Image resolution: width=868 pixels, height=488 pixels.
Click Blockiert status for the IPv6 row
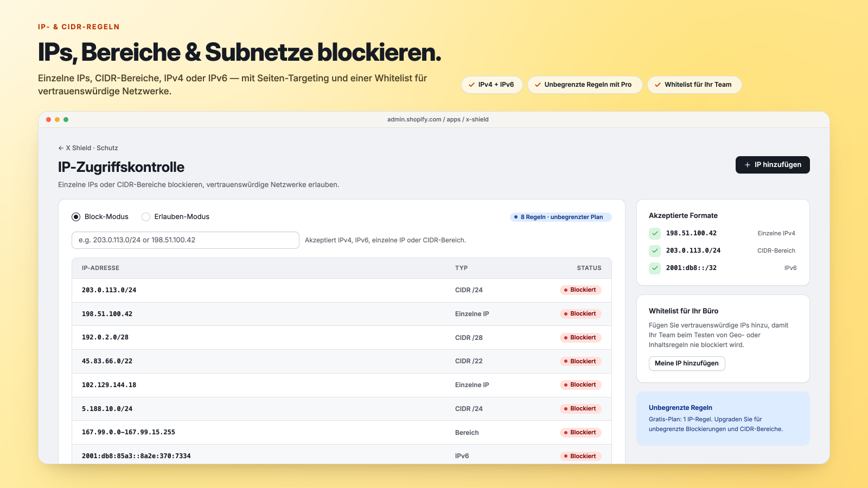(580, 457)
